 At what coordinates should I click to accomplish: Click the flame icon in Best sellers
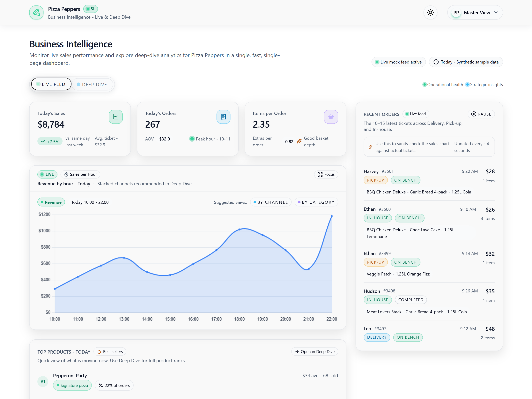click(x=99, y=352)
